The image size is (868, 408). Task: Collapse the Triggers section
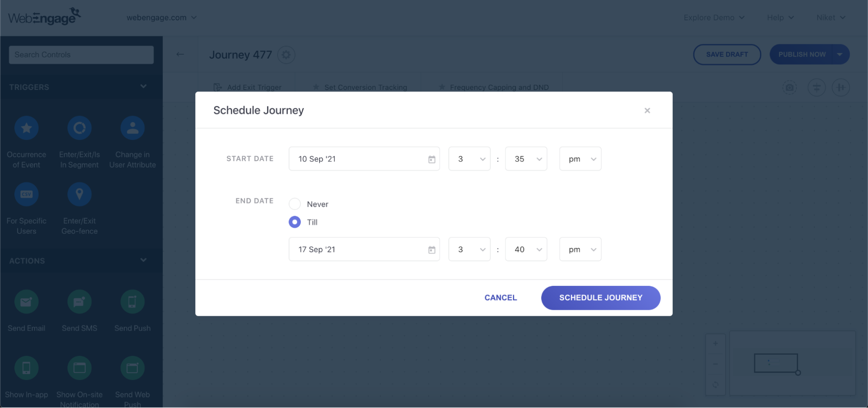click(143, 86)
